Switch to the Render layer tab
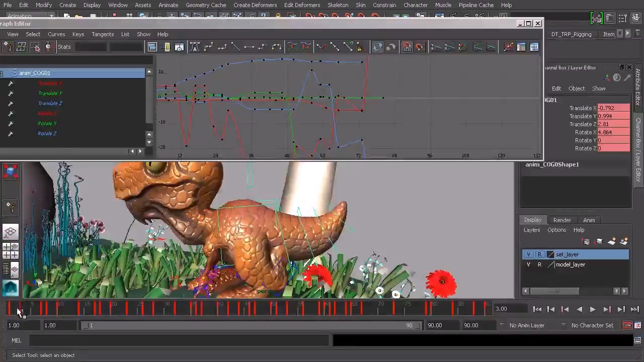 (562, 220)
